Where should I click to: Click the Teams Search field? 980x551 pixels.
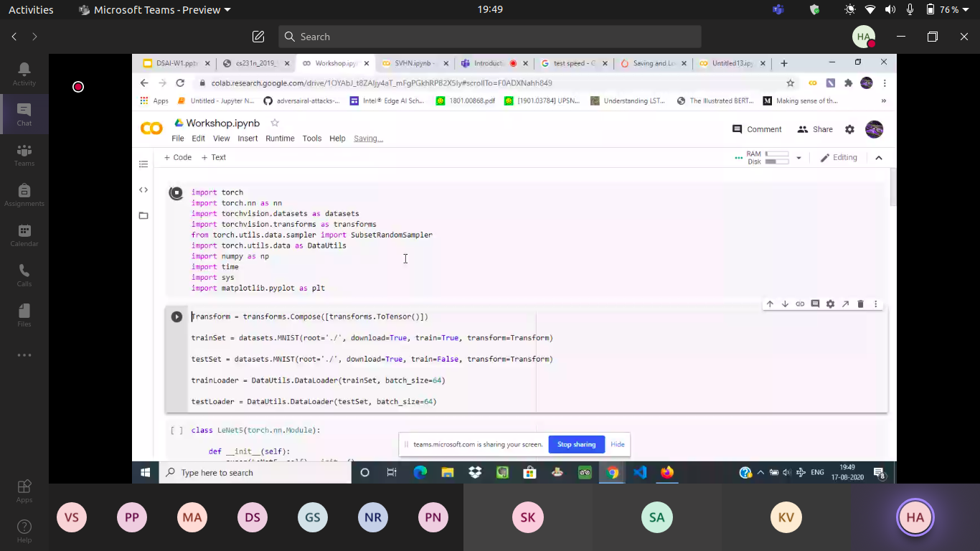click(489, 37)
